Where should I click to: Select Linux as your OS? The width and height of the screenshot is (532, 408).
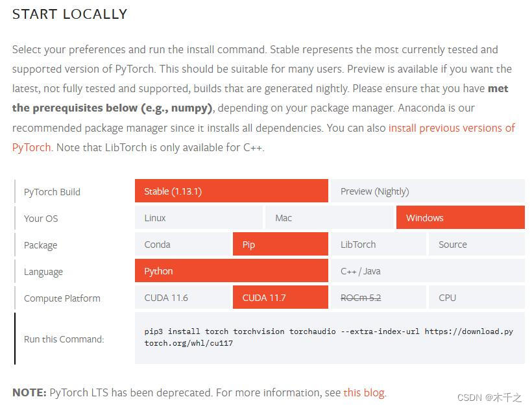pos(199,217)
